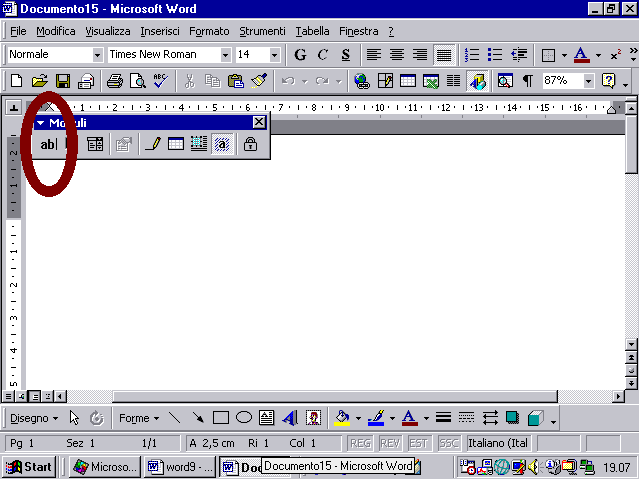Open Office Assistant help icon

608,81
